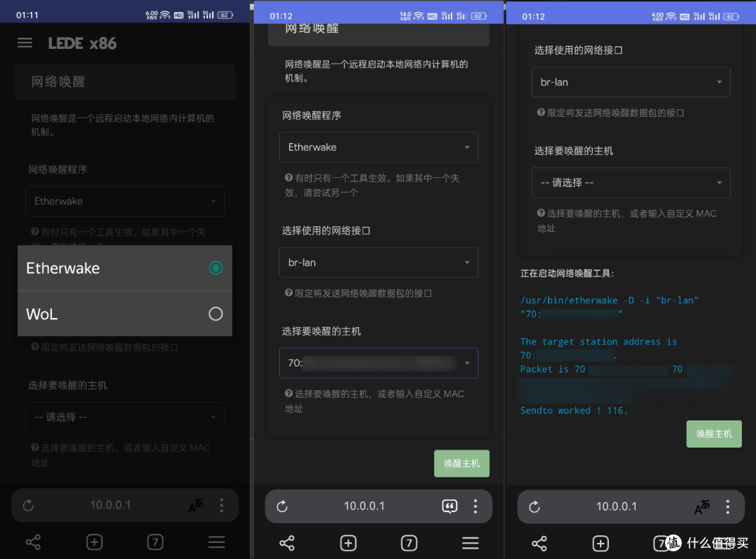Open the Etherwake program dropdown in middle phone
This screenshot has width=756, height=559.
tap(379, 147)
